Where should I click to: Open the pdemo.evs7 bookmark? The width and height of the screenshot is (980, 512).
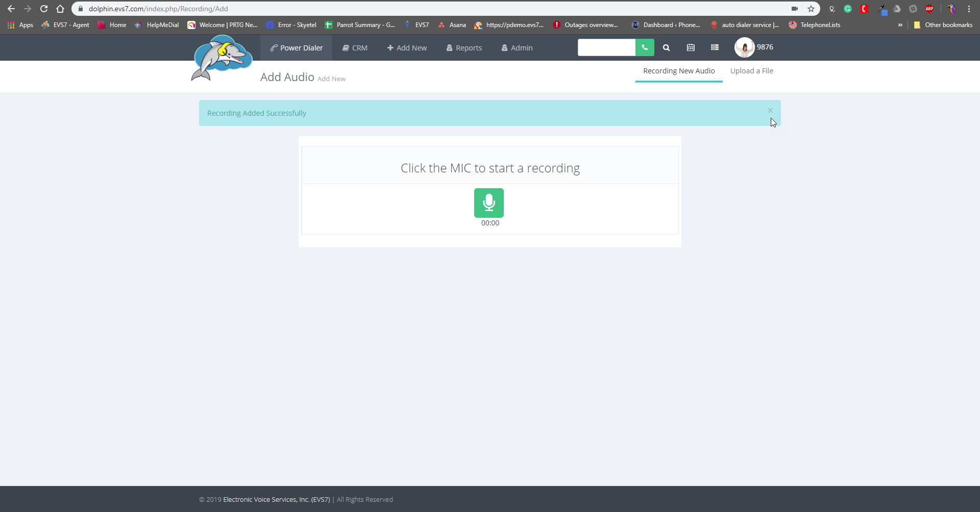pos(509,25)
